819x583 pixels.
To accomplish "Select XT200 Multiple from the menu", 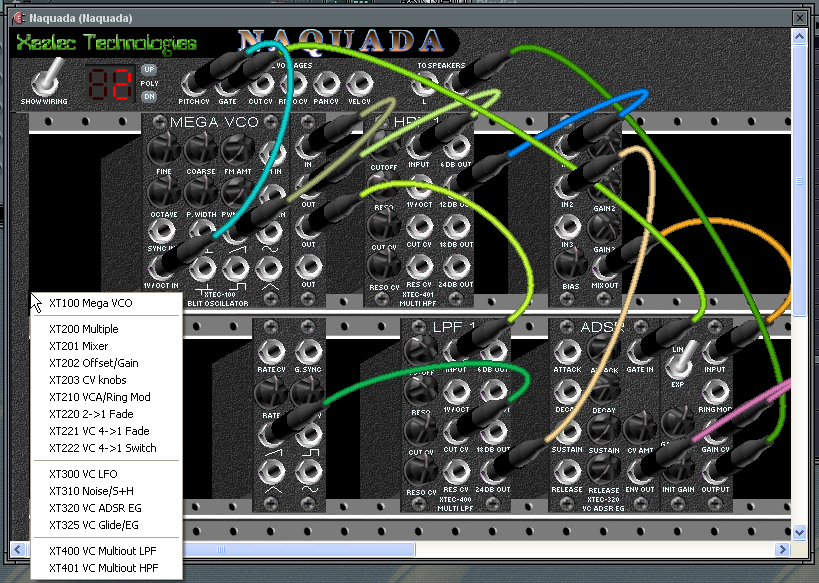I will 84,329.
